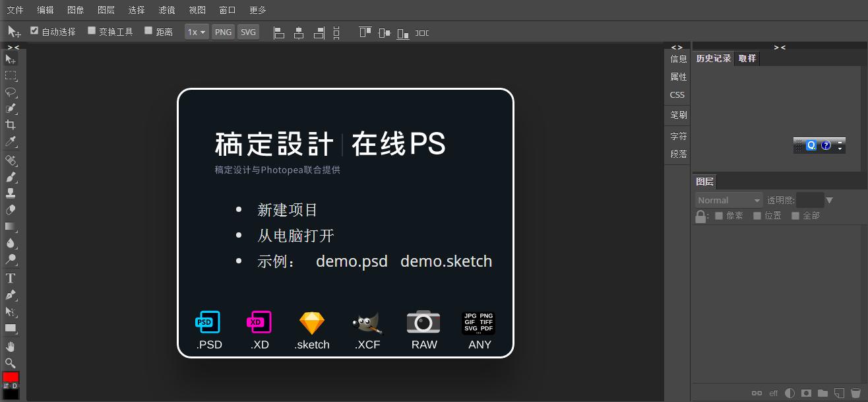Image resolution: width=868 pixels, height=402 pixels.
Task: Switch to the 取样 tab
Action: click(747, 58)
